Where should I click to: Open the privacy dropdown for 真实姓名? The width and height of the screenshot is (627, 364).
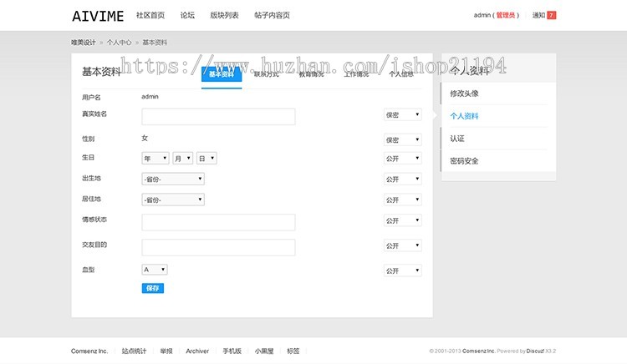pyautogui.click(x=402, y=115)
